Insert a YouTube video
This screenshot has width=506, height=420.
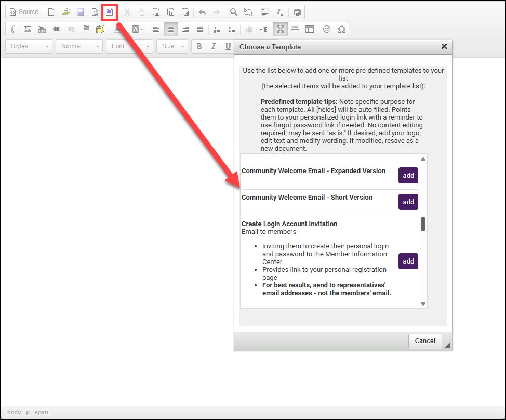pyautogui.click(x=42, y=29)
